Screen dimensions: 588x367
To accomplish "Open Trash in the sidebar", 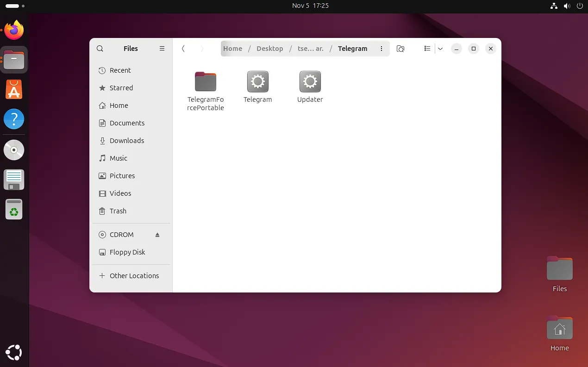I will coord(131,211).
